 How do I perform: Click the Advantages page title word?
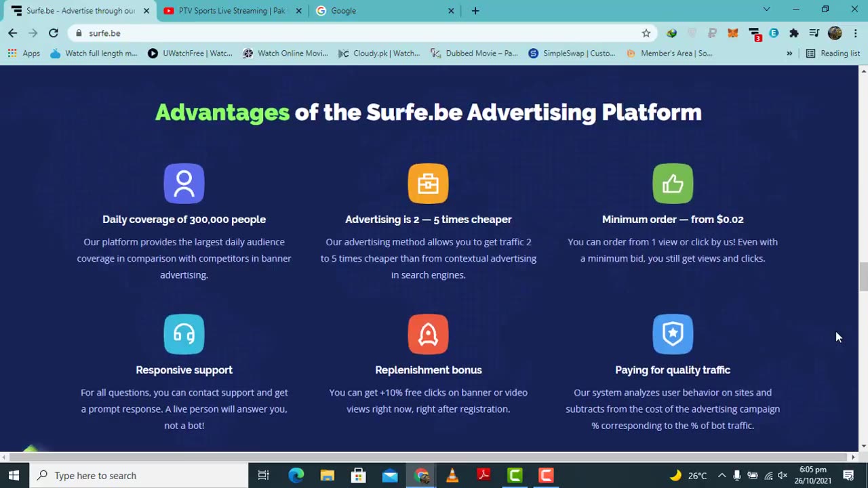pyautogui.click(x=222, y=112)
